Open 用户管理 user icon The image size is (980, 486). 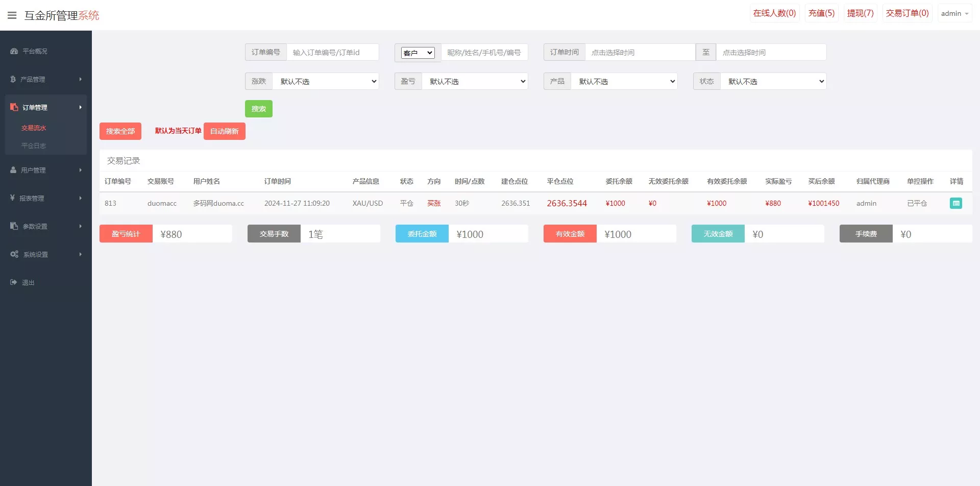pos(13,169)
